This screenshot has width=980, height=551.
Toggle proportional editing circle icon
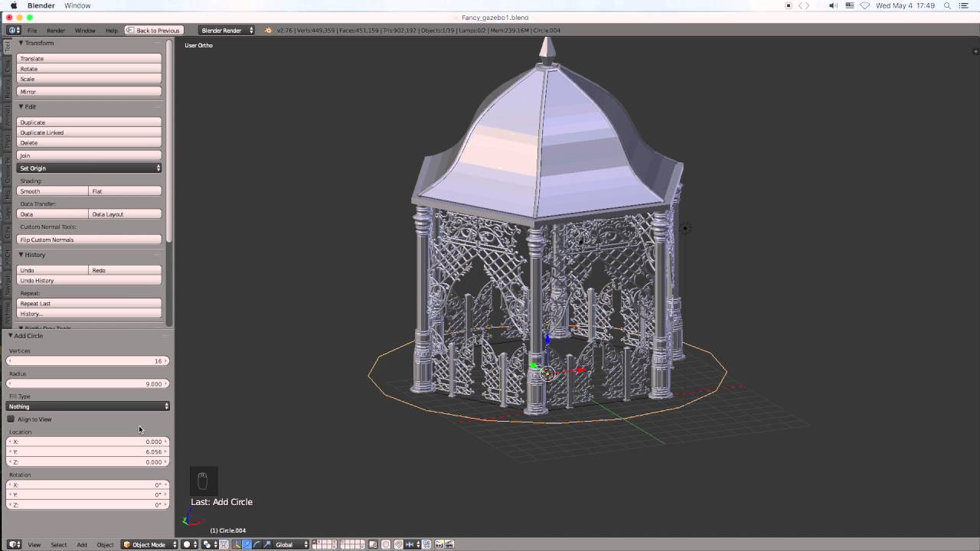click(385, 544)
